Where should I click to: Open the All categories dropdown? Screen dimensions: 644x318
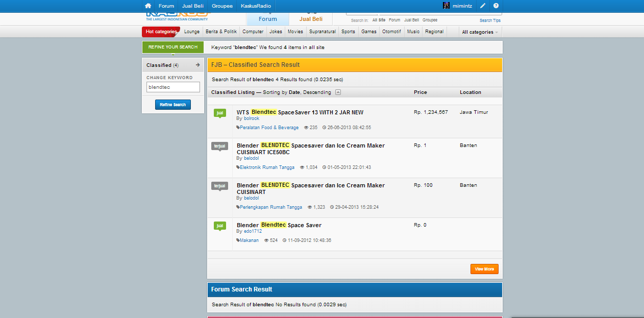coord(480,32)
